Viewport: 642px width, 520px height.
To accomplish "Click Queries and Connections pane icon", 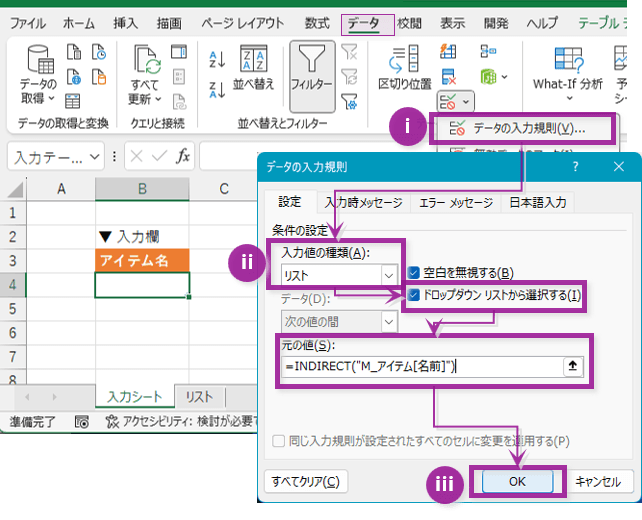I will point(179,52).
